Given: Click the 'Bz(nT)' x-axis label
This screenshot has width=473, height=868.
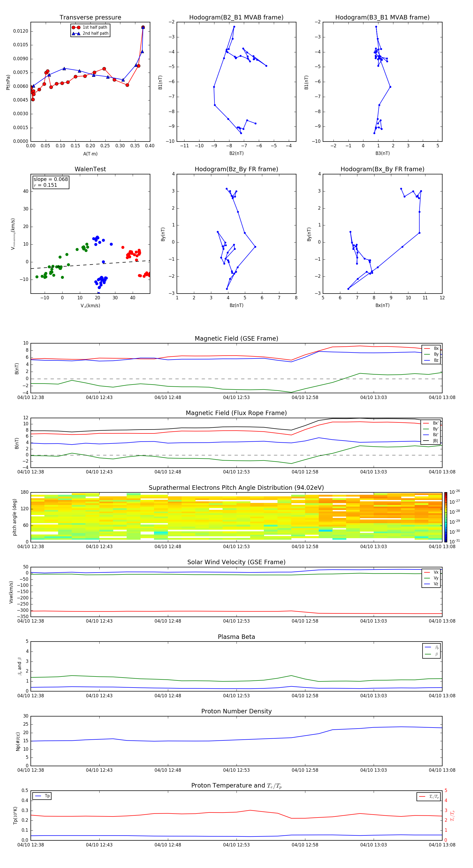Looking at the screenshot, I should tap(236, 305).
